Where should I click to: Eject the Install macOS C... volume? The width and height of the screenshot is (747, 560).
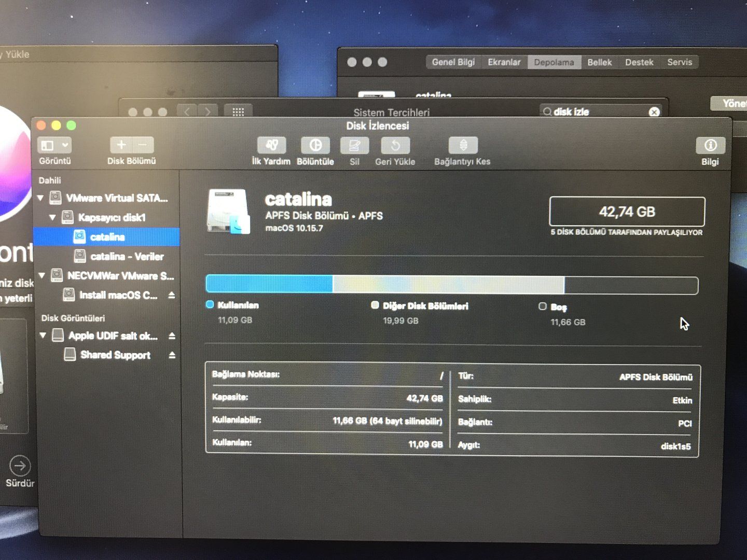tap(171, 295)
